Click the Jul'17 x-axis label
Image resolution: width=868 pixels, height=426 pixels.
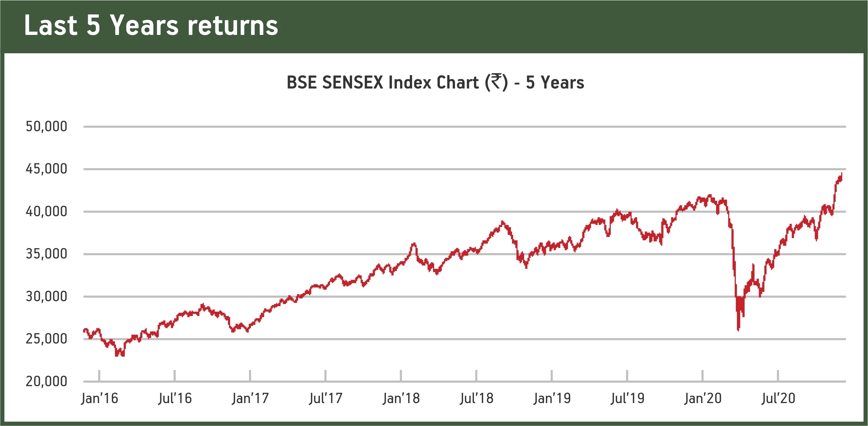tap(326, 398)
